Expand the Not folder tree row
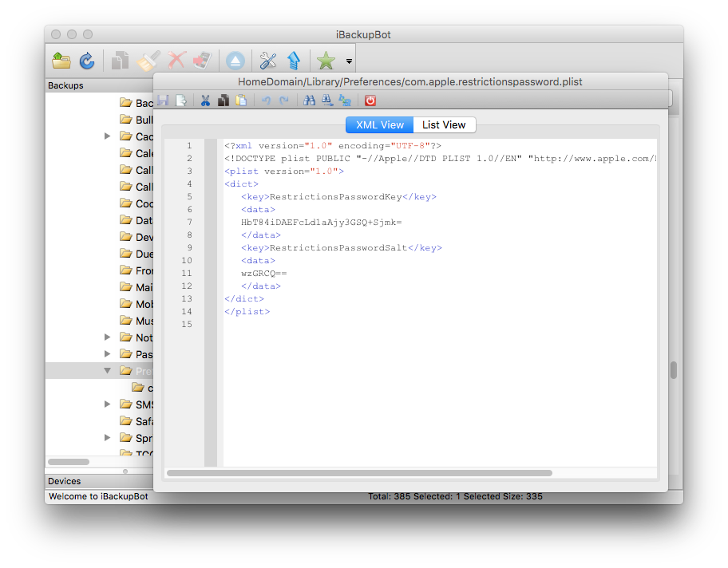This screenshot has width=728, height=568. coord(107,337)
